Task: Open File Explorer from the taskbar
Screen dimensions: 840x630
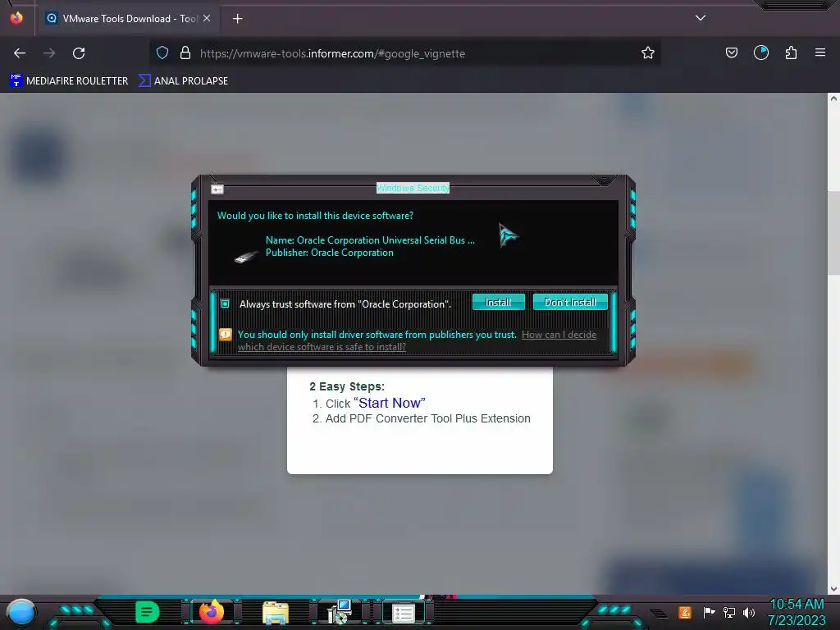Action: pyautogui.click(x=276, y=613)
